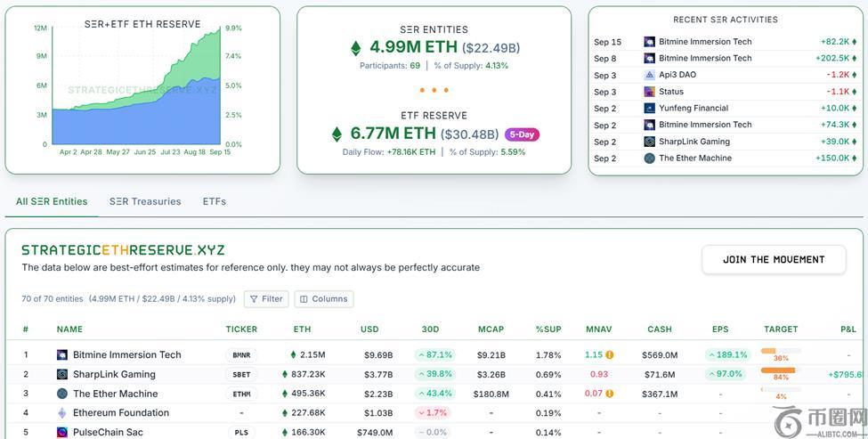
Task: Open the Columns selector
Action: coord(324,299)
